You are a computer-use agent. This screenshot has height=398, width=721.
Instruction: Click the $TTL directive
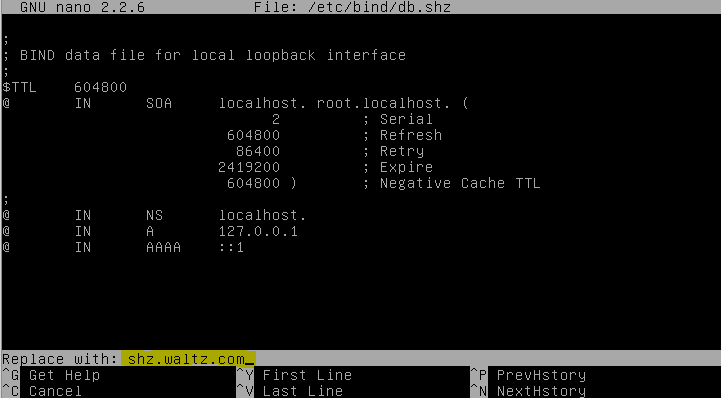click(x=19, y=87)
